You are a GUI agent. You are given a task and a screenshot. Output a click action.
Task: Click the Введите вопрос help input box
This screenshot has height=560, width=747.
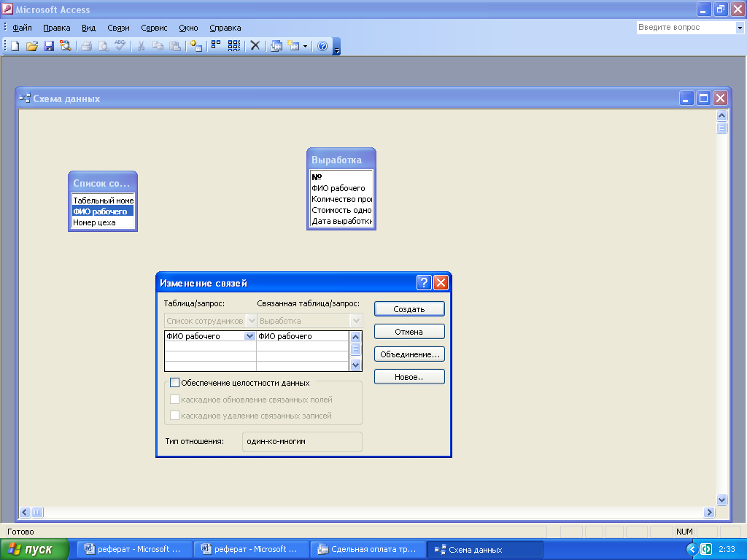(686, 27)
